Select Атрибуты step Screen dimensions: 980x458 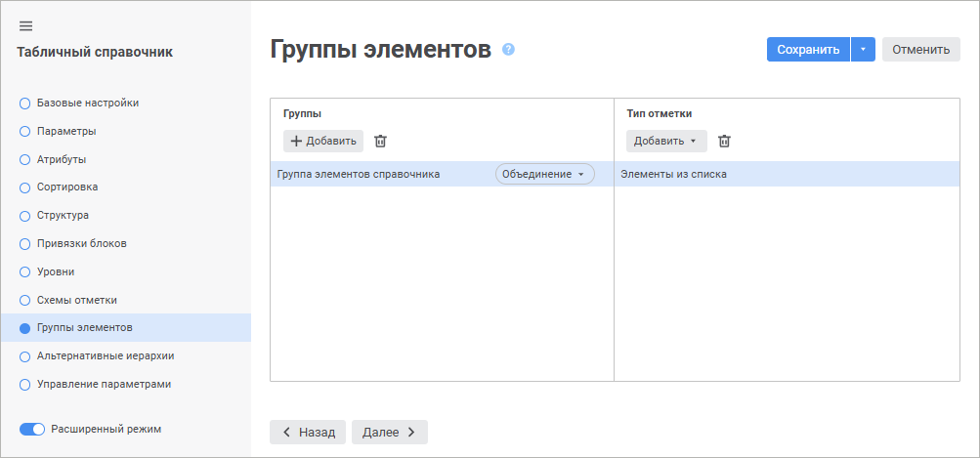pos(126,159)
